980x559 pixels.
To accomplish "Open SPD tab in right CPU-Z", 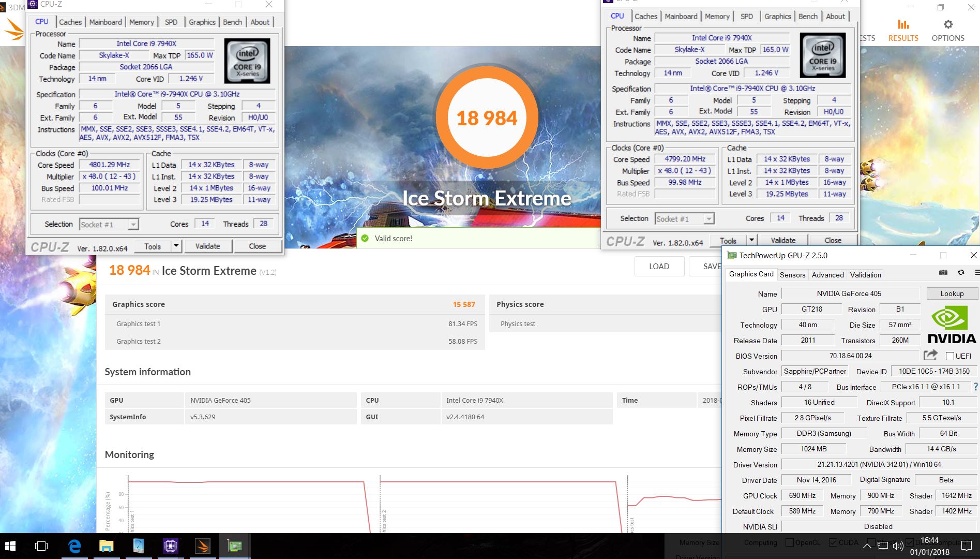I will [747, 16].
